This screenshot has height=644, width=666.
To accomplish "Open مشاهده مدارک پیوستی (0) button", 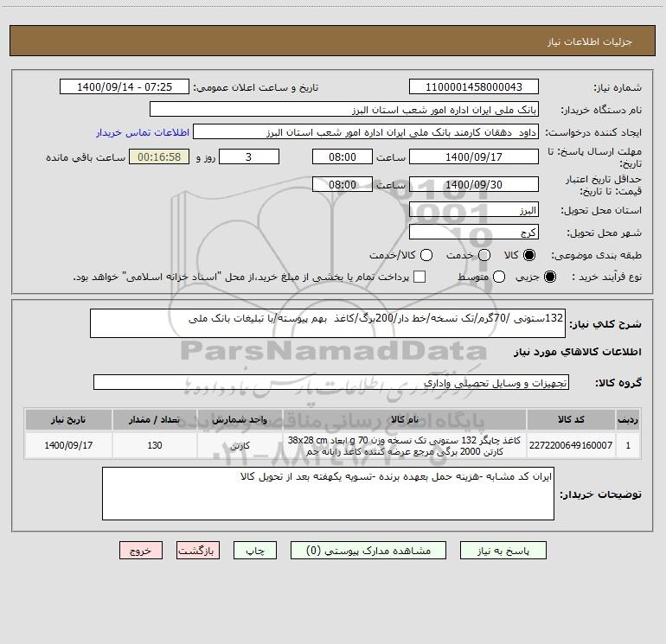I will tap(368, 551).
